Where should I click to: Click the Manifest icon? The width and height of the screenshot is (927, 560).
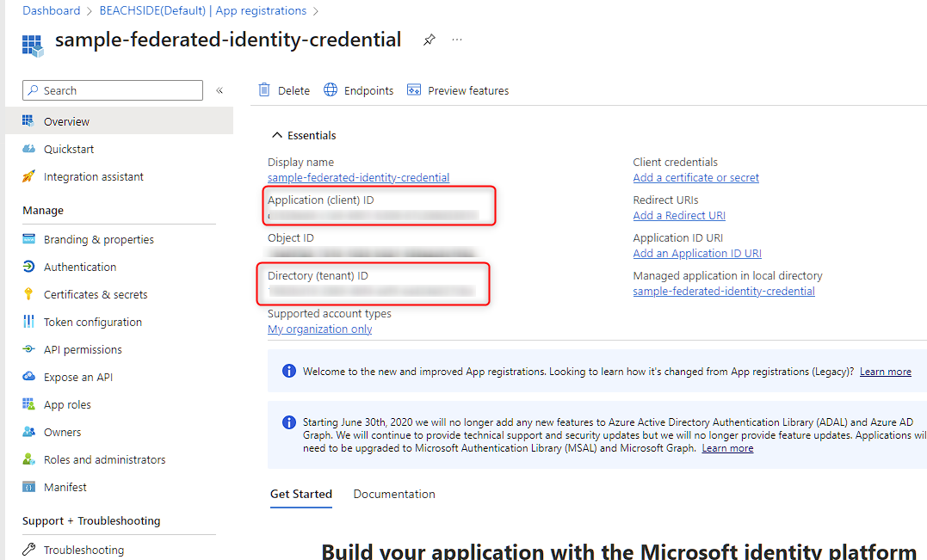(x=28, y=487)
